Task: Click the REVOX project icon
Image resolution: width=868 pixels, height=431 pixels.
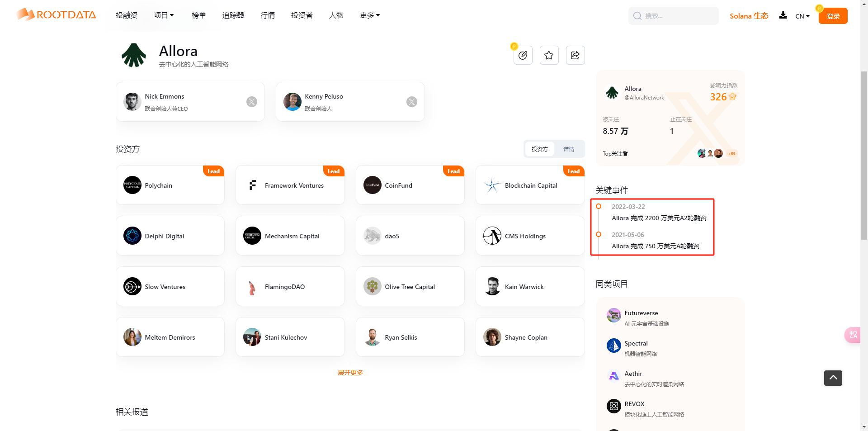Action: (x=614, y=406)
